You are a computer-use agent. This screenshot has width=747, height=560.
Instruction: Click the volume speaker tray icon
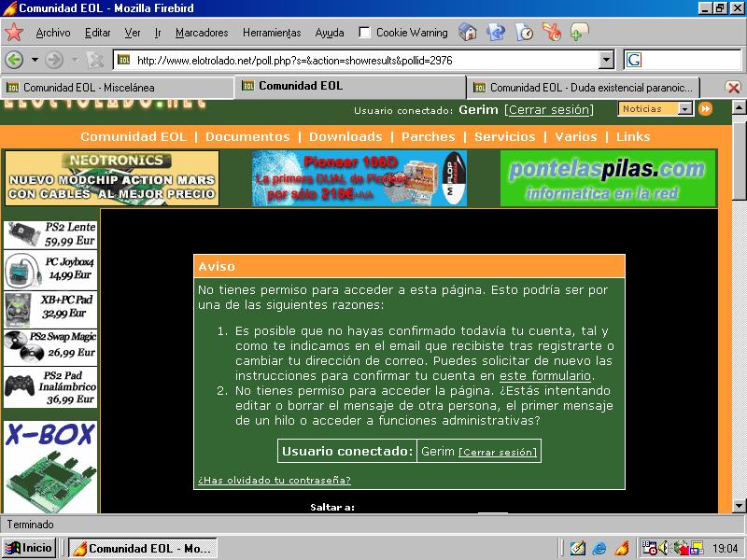tap(663, 548)
